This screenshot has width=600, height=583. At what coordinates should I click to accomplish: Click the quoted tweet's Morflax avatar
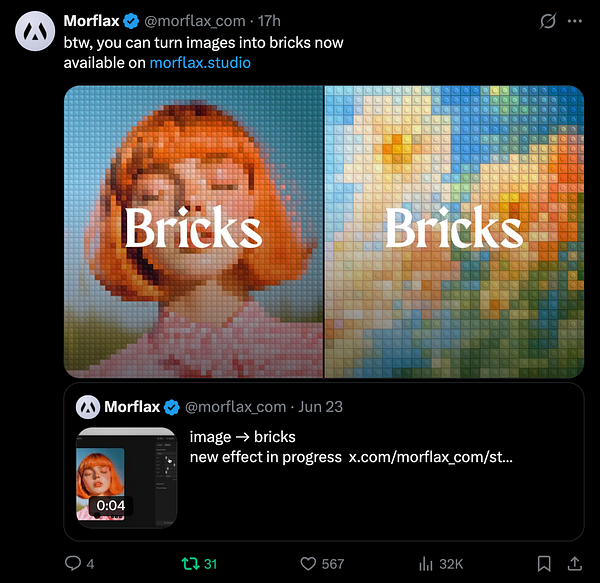coord(88,407)
